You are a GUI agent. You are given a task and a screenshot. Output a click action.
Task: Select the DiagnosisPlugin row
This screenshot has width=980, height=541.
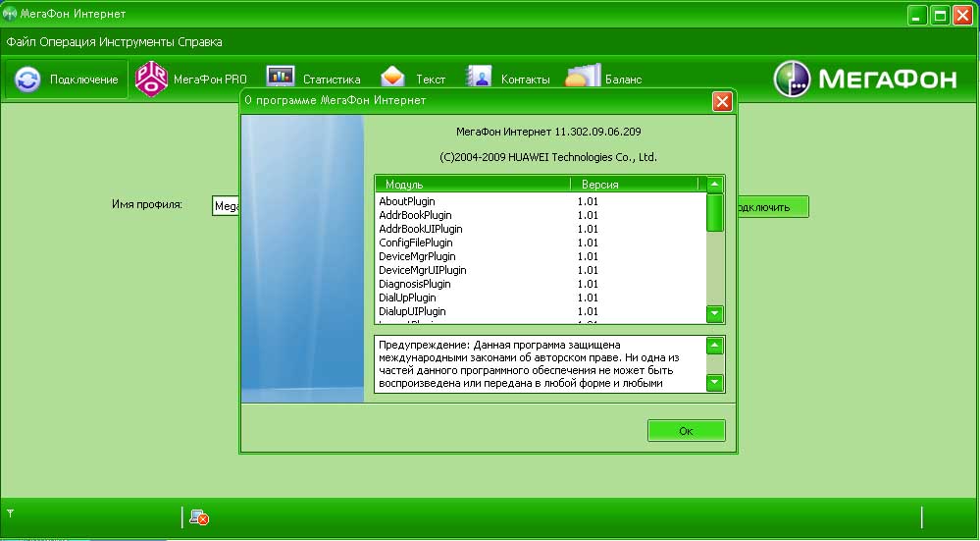[x=540, y=284]
